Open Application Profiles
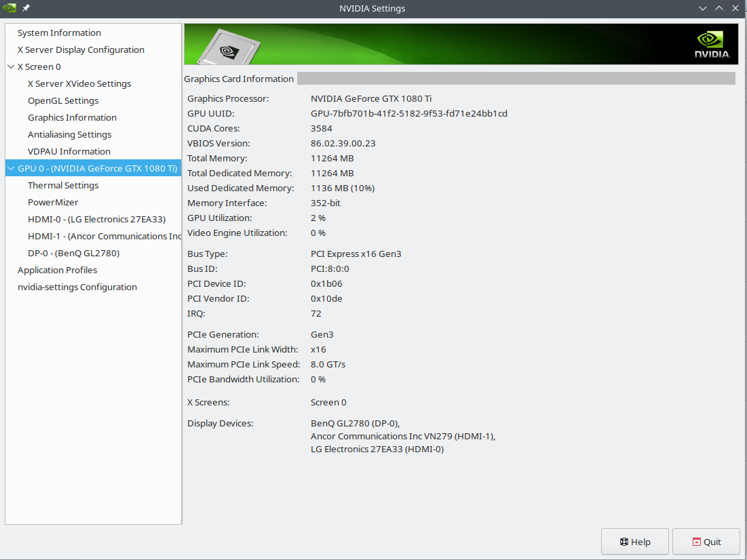The height and width of the screenshot is (560, 747). coord(57,270)
